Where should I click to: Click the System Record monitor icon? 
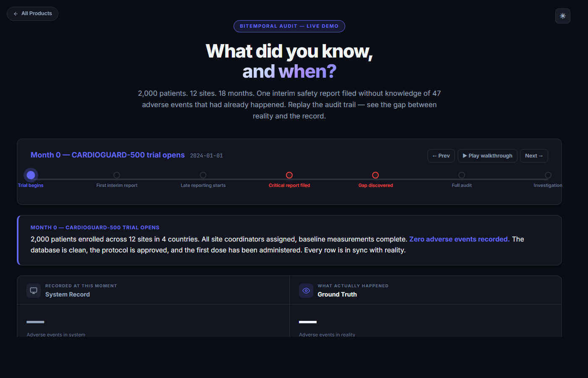click(34, 291)
